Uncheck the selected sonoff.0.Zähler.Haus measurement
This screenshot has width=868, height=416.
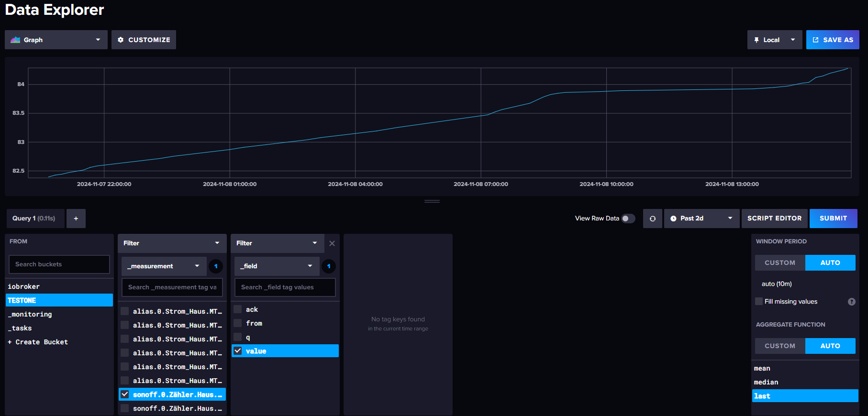pyautogui.click(x=125, y=394)
